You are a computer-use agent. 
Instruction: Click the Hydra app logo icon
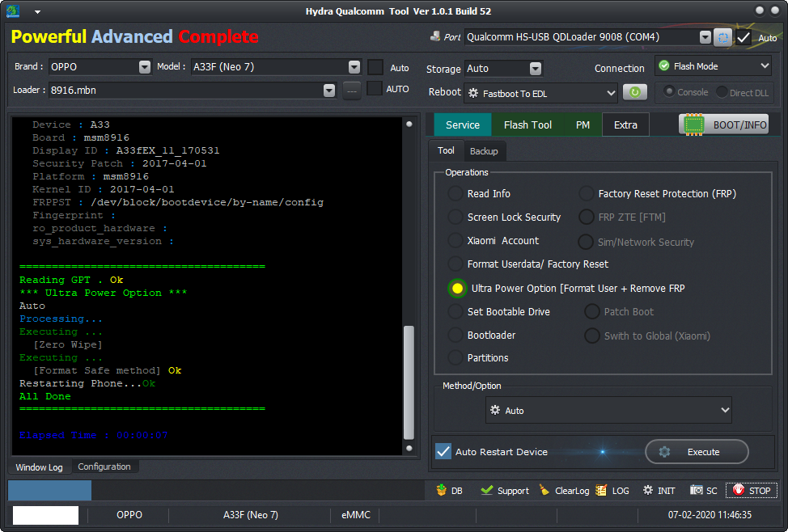tap(13, 11)
